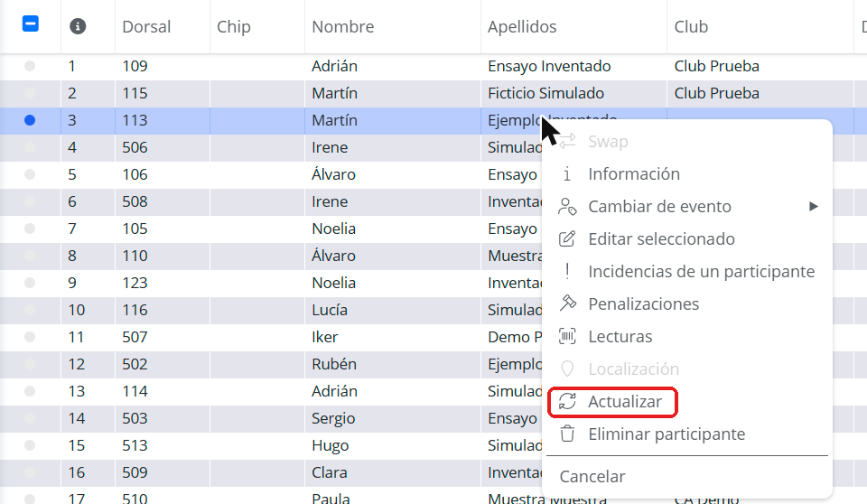Click Cancelar to close the menu
Screen dimensions: 867x504
click(592, 476)
